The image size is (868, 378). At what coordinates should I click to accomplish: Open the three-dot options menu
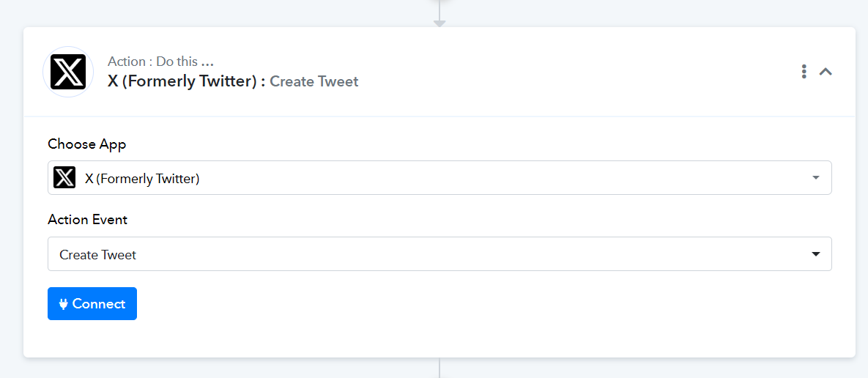click(804, 71)
